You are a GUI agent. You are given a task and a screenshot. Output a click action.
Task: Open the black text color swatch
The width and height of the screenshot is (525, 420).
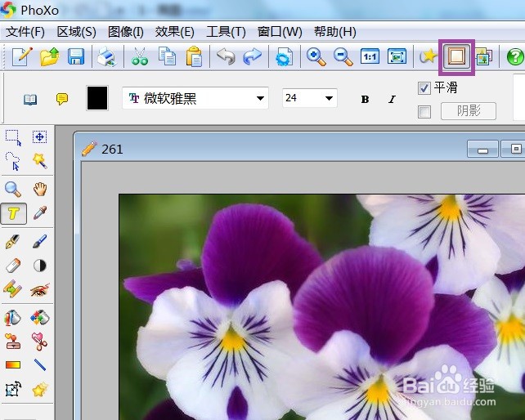pyautogui.click(x=97, y=98)
